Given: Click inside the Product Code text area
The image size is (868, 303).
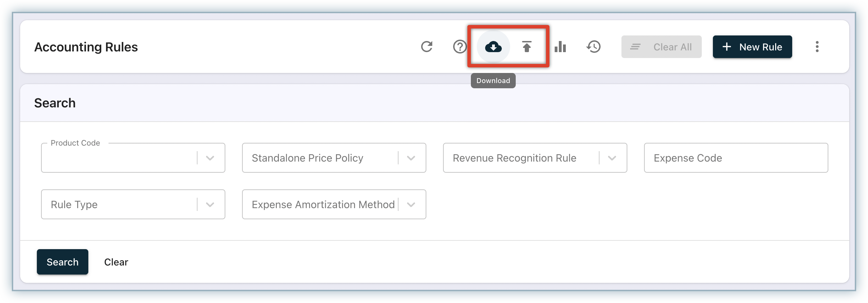Looking at the screenshot, I should pos(118,158).
